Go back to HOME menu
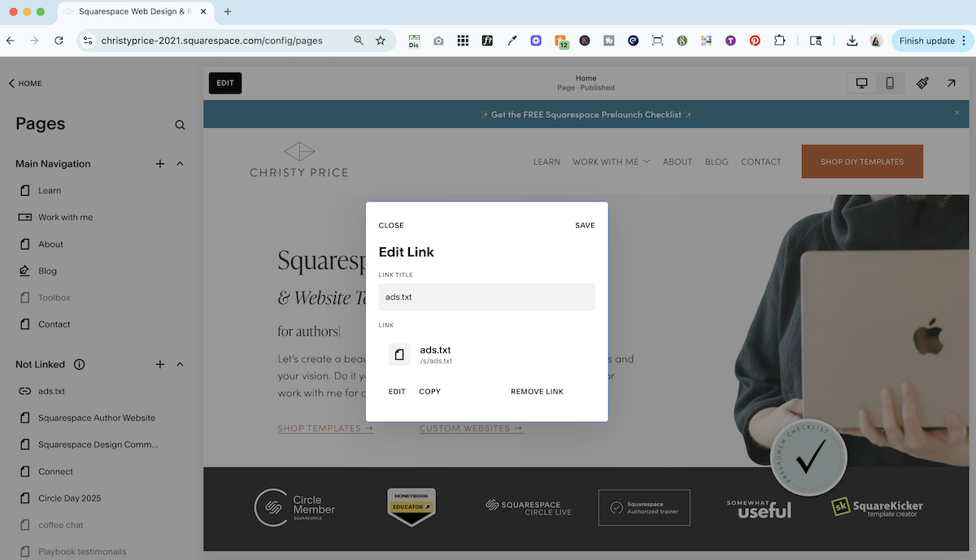Viewport: 976px width, 560px height. (x=25, y=83)
